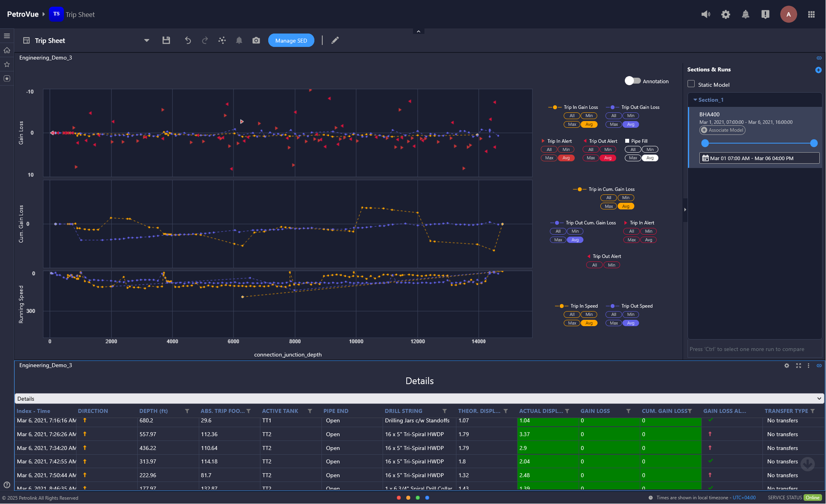Click the pencil edit icon
Image resolution: width=826 pixels, height=504 pixels.
coord(335,40)
